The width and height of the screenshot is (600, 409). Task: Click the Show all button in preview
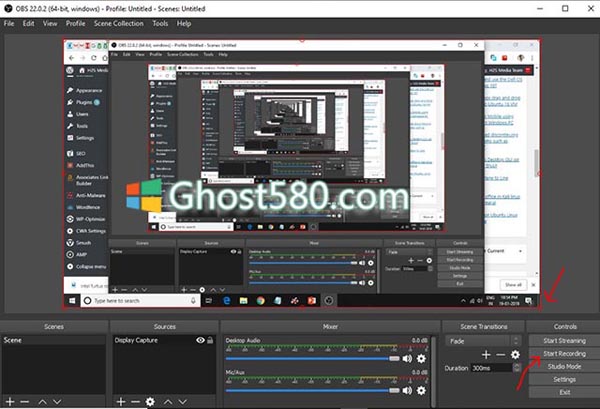tap(513, 285)
